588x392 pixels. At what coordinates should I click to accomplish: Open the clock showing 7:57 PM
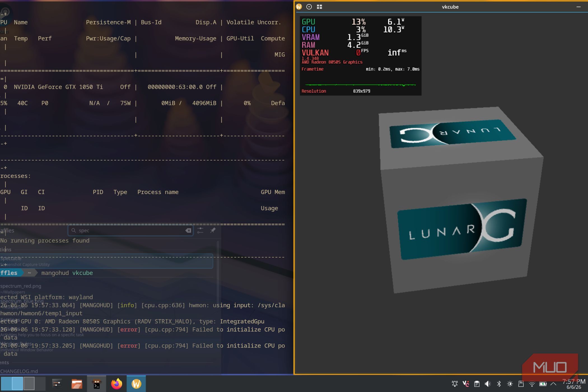(x=574, y=384)
